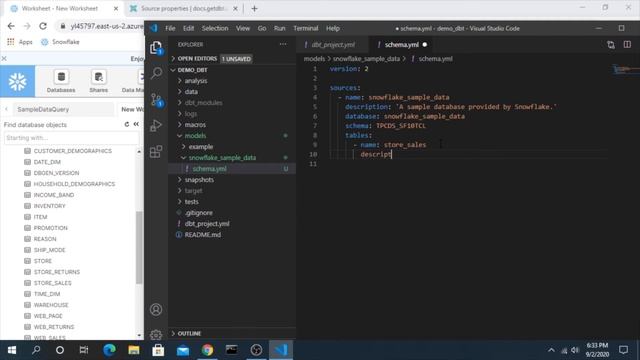Open the Source Control view
The width and height of the screenshot is (640, 360).
156,100
